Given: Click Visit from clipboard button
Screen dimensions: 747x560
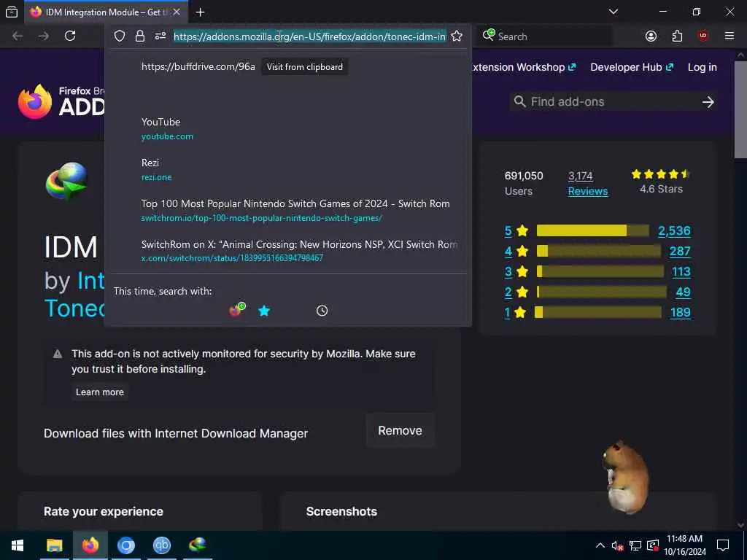Looking at the screenshot, I should pos(305,66).
